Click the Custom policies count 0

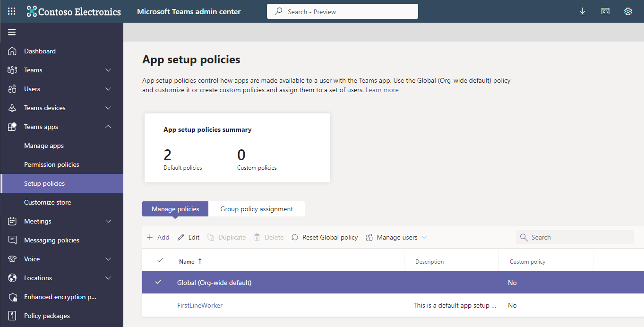click(241, 155)
